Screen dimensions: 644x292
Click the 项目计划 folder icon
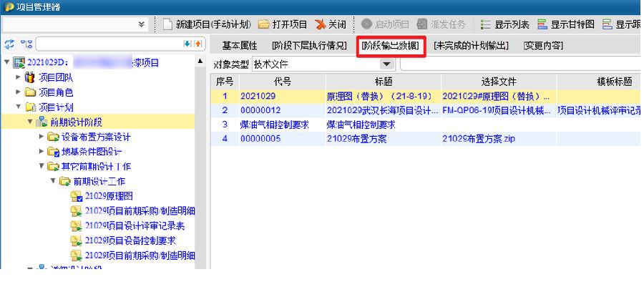[30, 107]
